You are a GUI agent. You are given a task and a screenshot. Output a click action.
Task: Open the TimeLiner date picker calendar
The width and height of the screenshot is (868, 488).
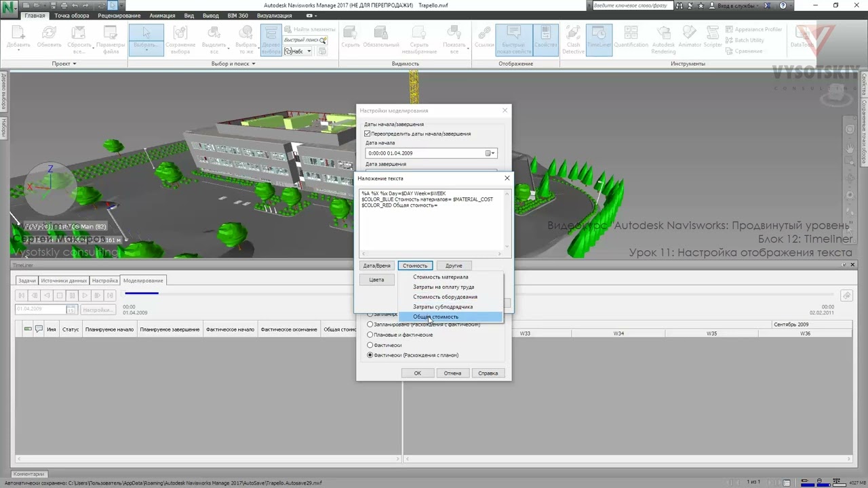coord(71,310)
